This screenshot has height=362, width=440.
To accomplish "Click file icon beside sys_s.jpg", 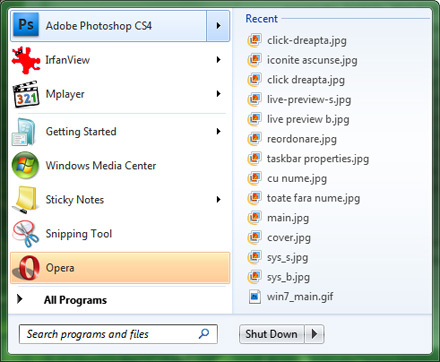I will (x=254, y=257).
